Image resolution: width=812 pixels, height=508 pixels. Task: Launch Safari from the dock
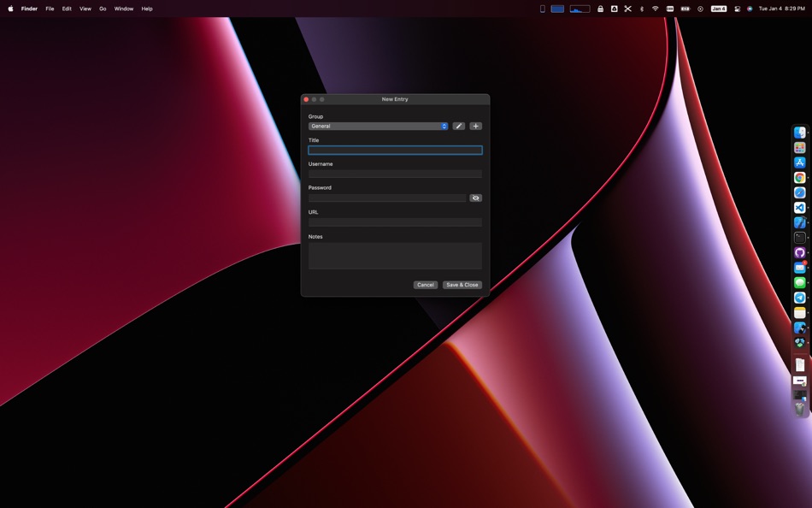coord(799,192)
